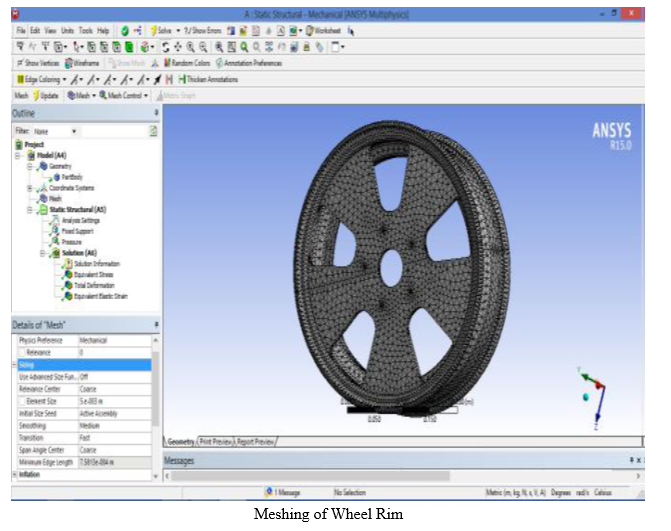Expand the Inflation section
This screenshot has width=671, height=531.
click(15, 475)
